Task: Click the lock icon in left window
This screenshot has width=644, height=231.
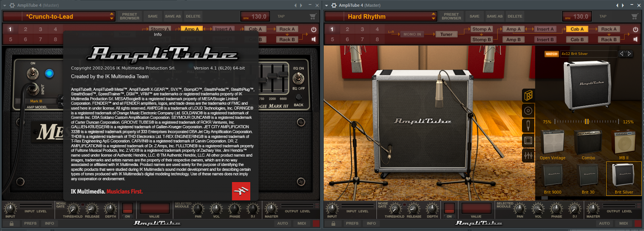Action: click(11, 223)
